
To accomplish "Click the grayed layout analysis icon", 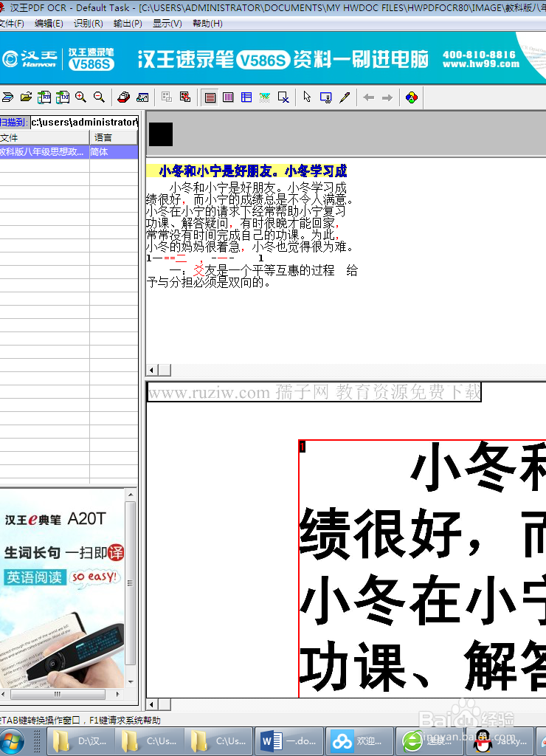I will (167, 97).
